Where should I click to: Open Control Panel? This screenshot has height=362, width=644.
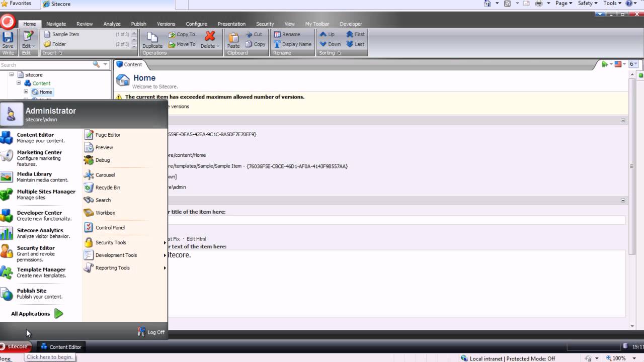105,228
